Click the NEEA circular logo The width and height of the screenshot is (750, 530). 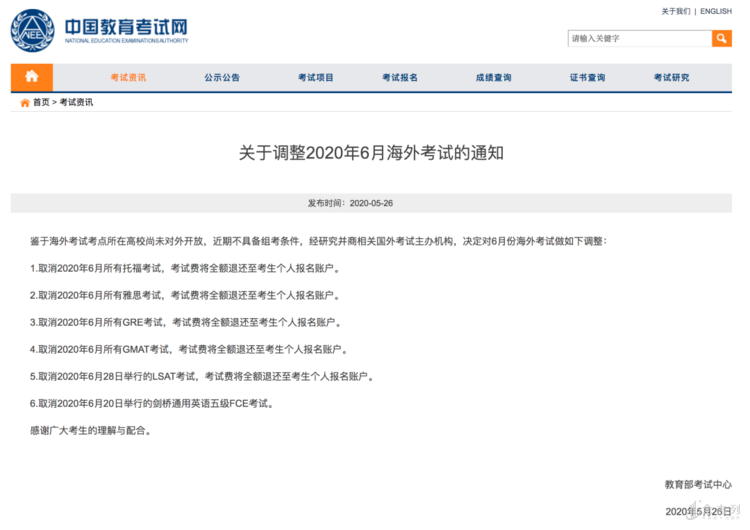pos(32,30)
